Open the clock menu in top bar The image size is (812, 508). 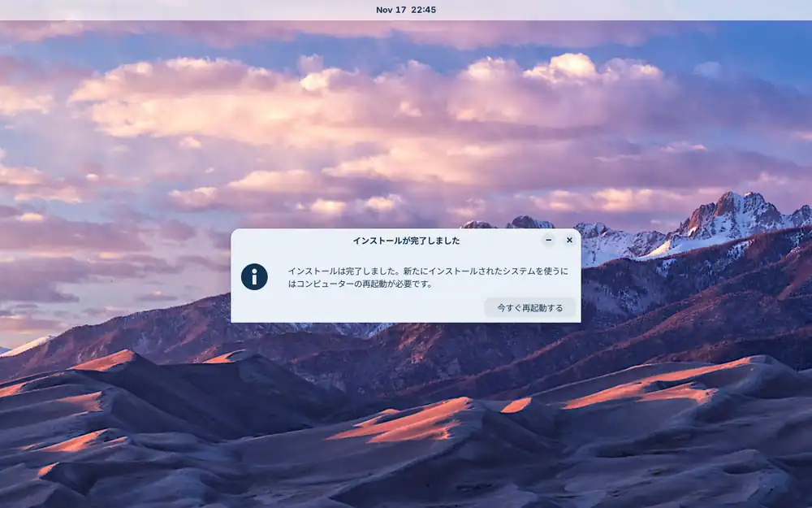406,10
